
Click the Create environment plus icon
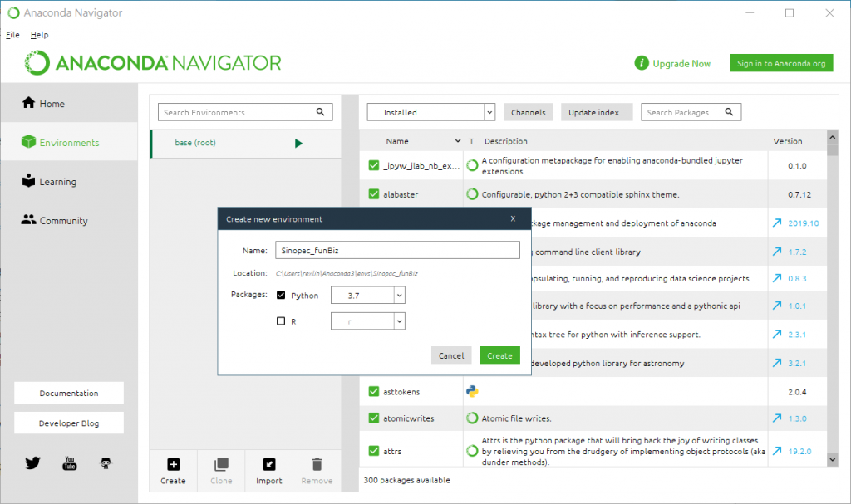click(173, 464)
